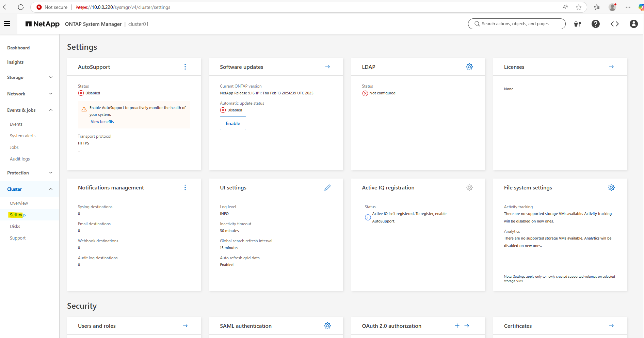The height and width of the screenshot is (338, 644).
Task: Enable automatic software updates button
Action: pos(233,123)
